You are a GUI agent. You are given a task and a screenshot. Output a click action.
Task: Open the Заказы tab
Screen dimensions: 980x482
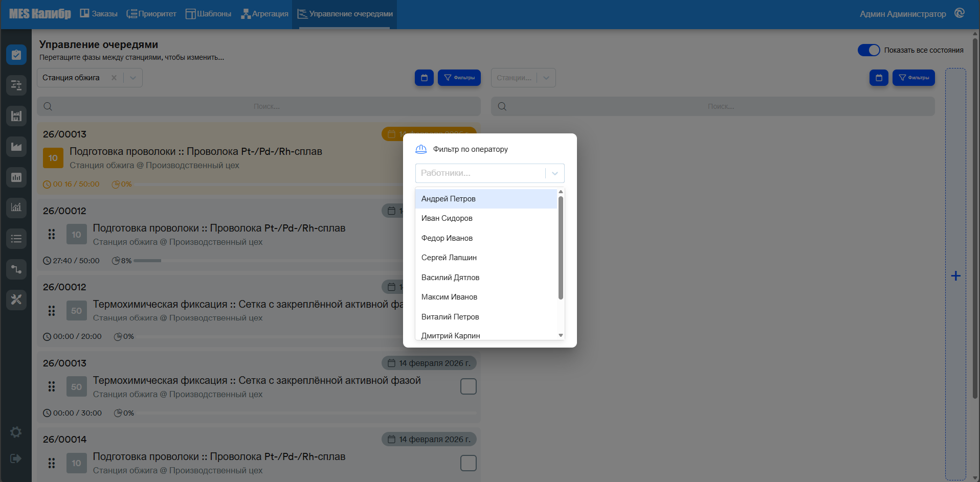pyautogui.click(x=99, y=14)
